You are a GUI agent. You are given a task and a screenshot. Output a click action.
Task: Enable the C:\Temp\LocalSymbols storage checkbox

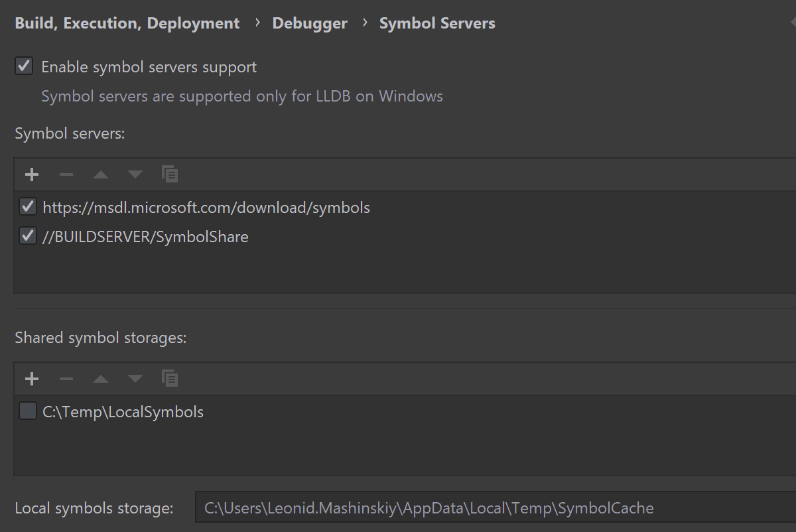tap(28, 411)
